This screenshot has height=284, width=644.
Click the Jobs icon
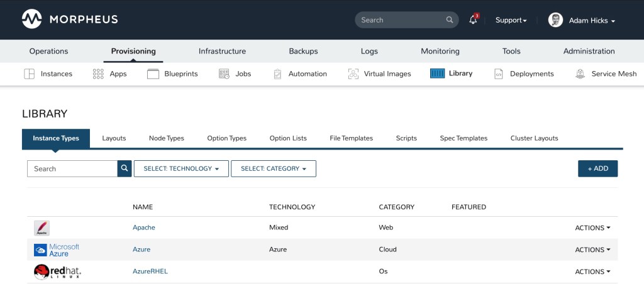224,74
